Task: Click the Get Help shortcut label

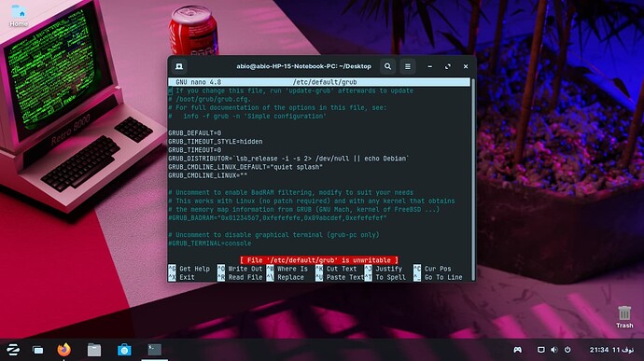Action: [194, 269]
